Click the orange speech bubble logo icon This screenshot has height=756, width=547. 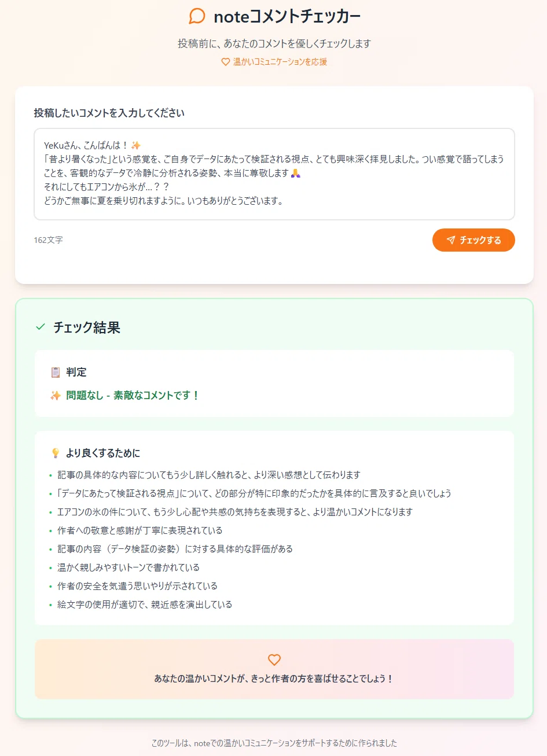(x=197, y=16)
